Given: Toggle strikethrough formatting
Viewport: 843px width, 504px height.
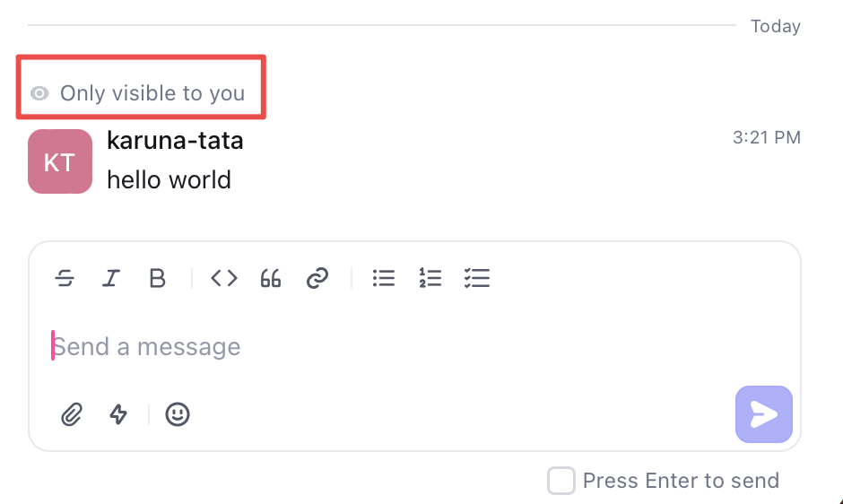Looking at the screenshot, I should pos(65,279).
